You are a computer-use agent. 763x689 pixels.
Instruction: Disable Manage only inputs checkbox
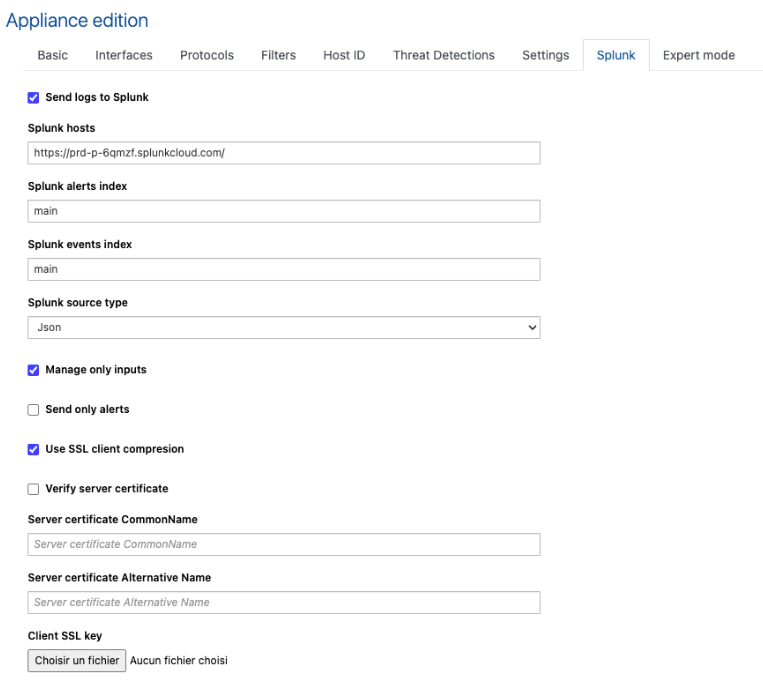[x=34, y=370]
